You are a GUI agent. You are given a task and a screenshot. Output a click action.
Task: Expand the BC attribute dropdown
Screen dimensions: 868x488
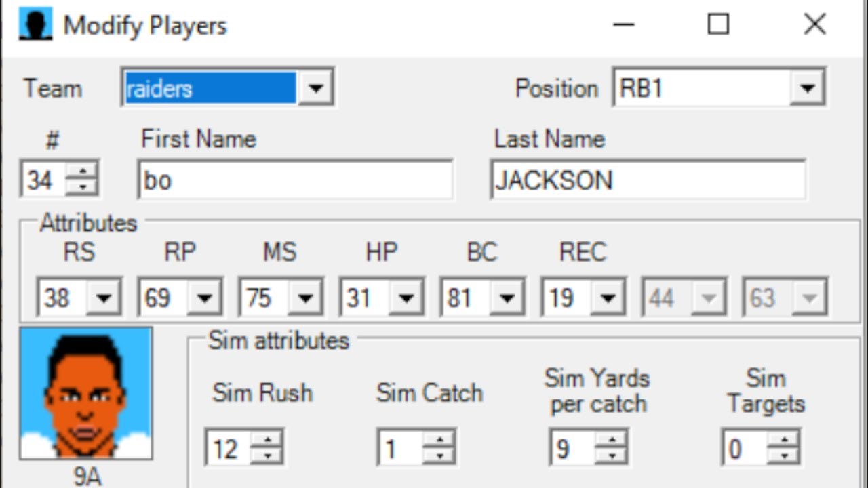coord(507,298)
